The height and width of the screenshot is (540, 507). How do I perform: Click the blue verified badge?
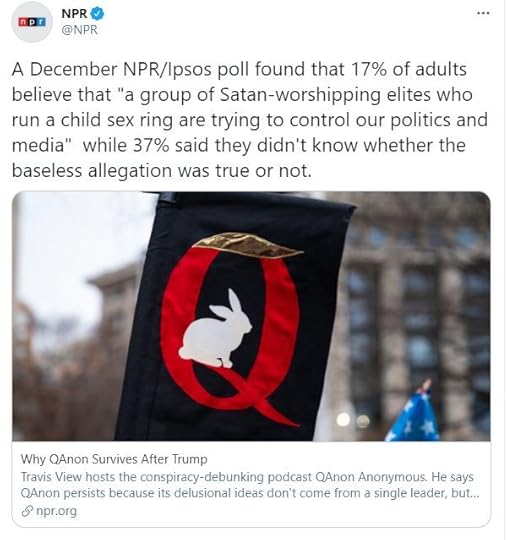click(x=97, y=13)
